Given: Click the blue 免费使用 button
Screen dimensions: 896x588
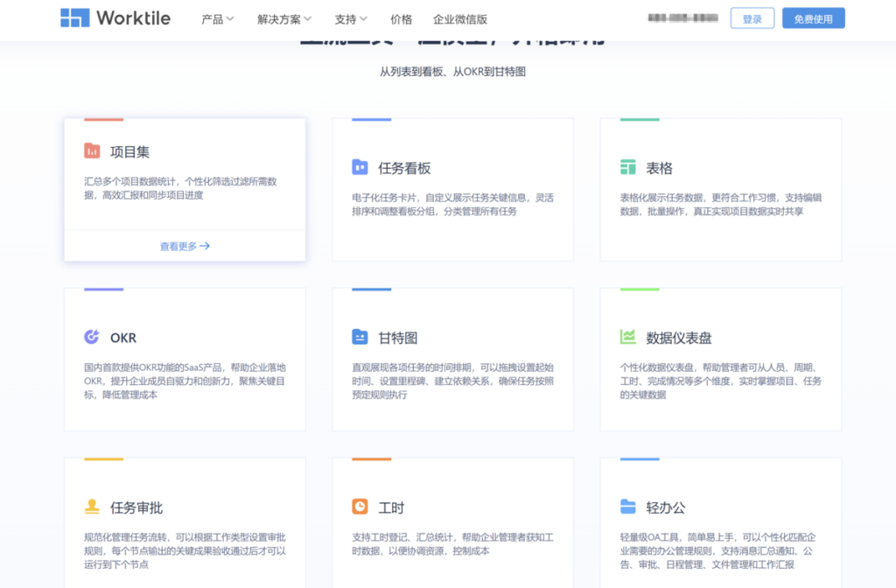Looking at the screenshot, I should coord(812,17).
